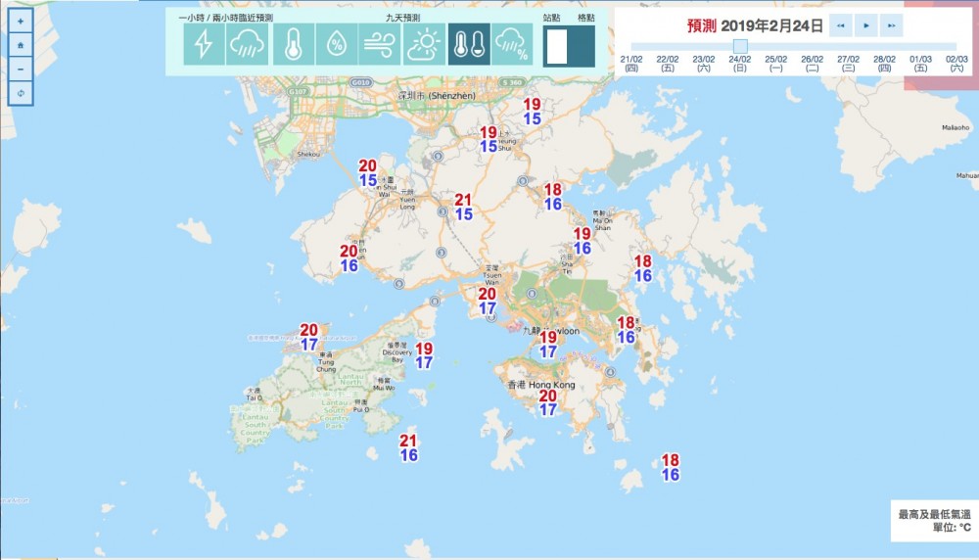Screen dimensions: 979x560
Task: Jump to 23/02 (六) on timeline
Action: pyautogui.click(x=704, y=63)
